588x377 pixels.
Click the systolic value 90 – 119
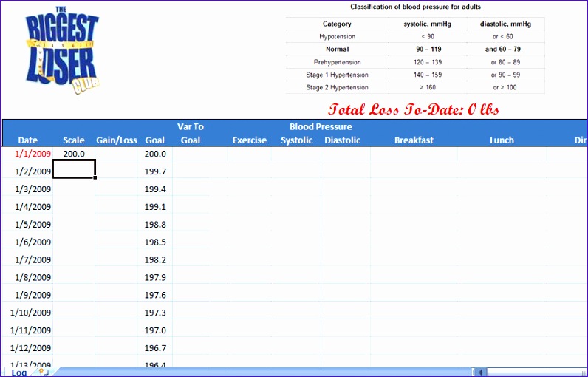coord(428,49)
